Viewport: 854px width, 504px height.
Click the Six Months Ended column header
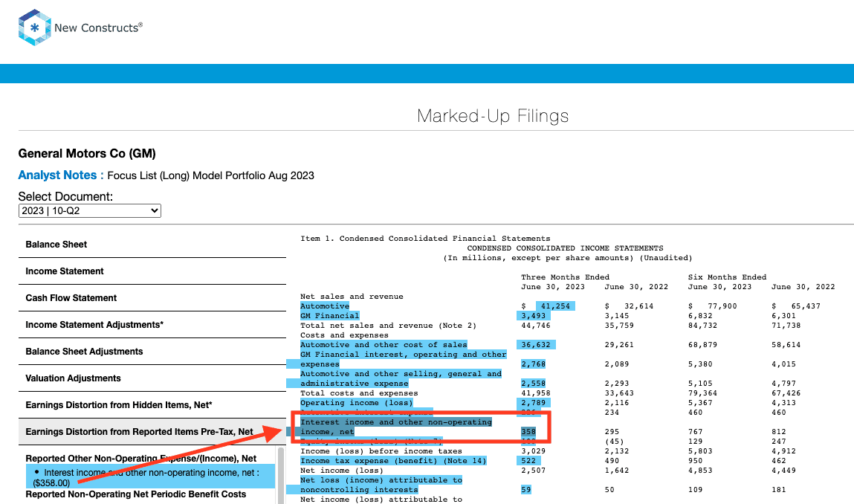(727, 277)
